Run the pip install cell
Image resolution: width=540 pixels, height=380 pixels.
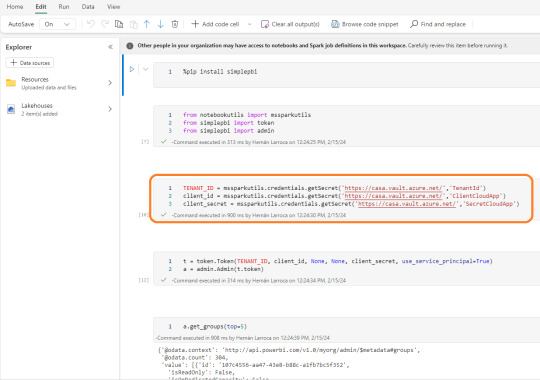point(132,69)
